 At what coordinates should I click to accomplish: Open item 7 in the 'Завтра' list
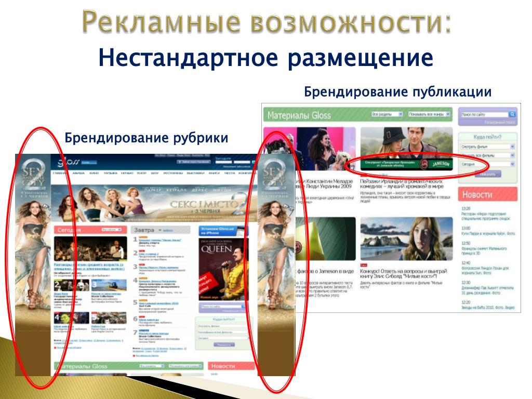[154, 334]
